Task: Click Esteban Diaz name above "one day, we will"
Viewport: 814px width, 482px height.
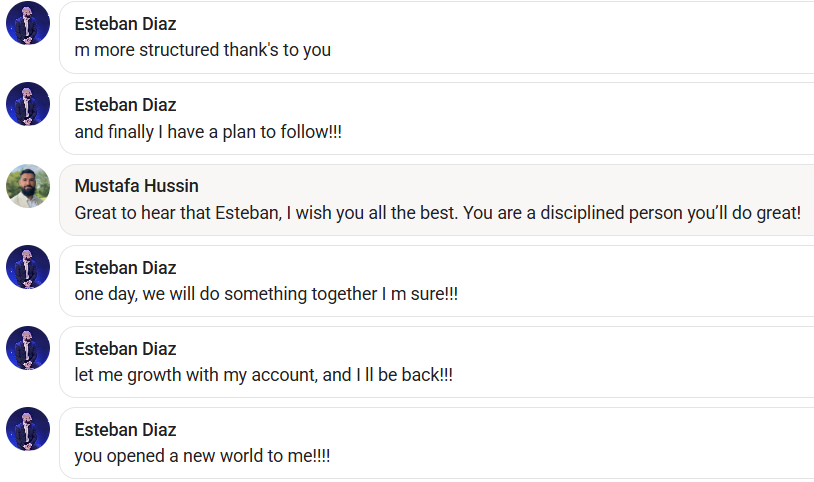Action: [125, 267]
